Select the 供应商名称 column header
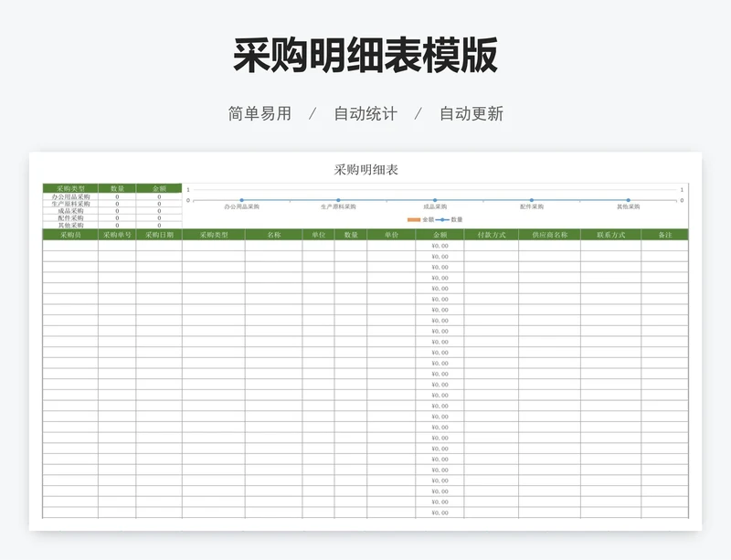This screenshot has height=560, width=731. pos(550,235)
